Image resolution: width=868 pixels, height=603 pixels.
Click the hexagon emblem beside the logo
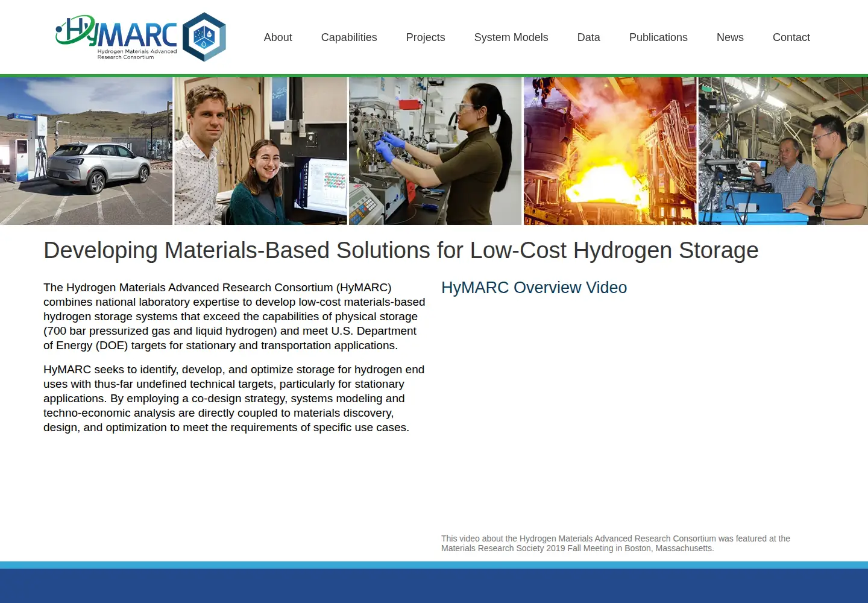204,37
